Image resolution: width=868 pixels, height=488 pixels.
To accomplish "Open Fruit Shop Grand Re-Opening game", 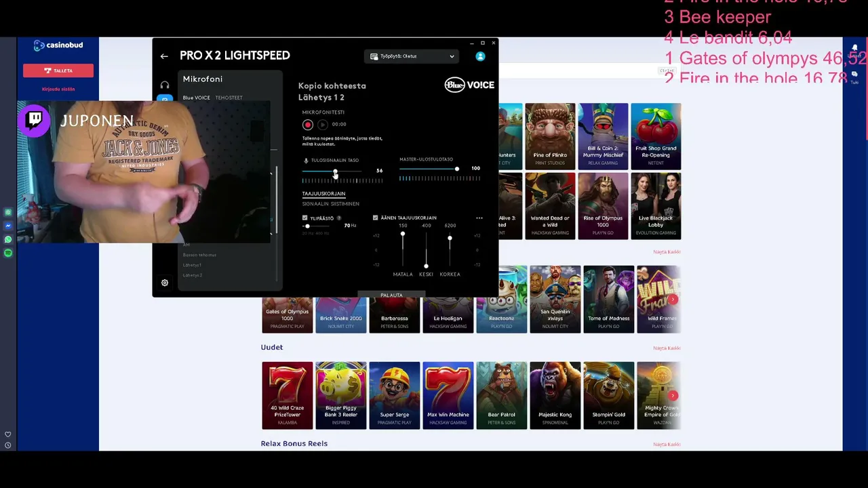I will pos(656,136).
